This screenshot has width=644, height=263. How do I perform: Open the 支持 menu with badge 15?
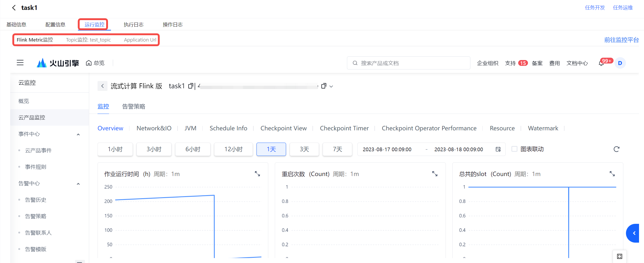point(516,63)
